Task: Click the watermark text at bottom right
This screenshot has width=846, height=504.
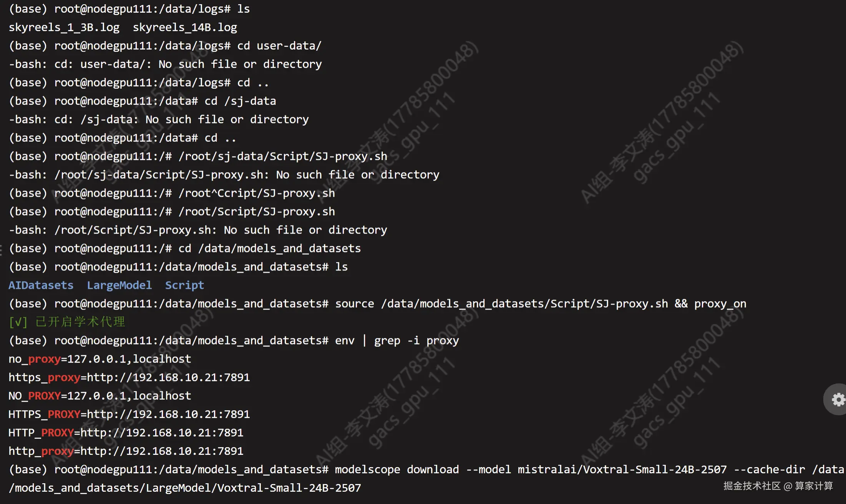Action: click(778, 486)
